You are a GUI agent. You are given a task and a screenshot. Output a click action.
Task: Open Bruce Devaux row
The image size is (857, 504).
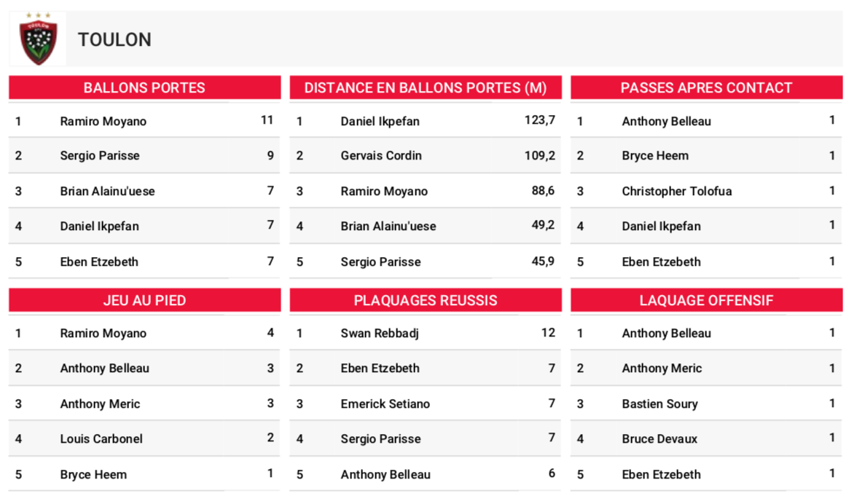[x=706, y=438]
